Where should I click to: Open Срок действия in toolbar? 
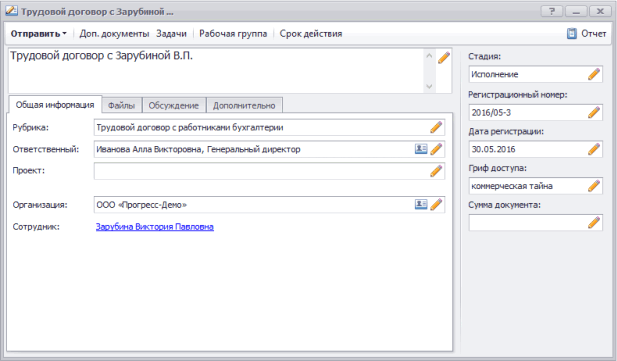coord(311,33)
